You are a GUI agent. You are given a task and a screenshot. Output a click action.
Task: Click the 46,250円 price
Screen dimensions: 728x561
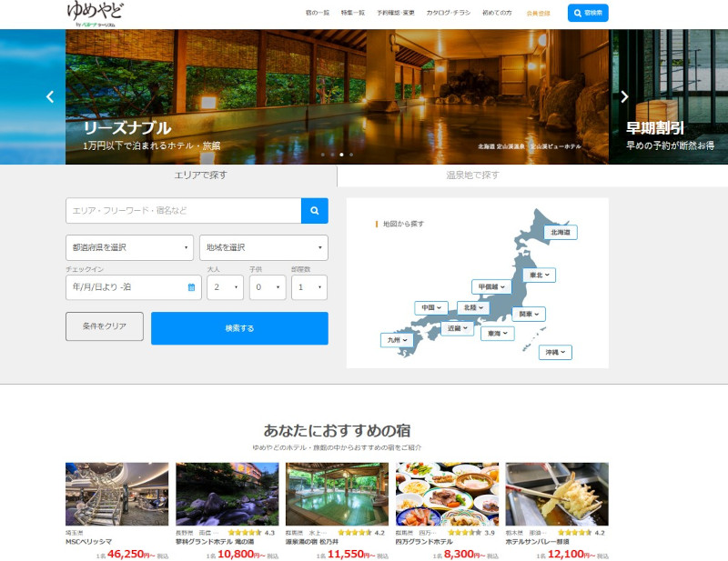(131, 554)
